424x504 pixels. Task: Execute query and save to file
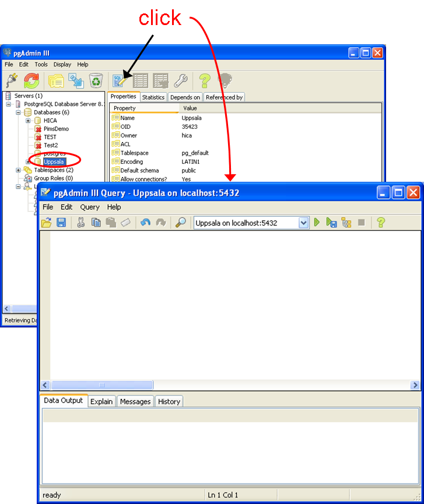331,223
